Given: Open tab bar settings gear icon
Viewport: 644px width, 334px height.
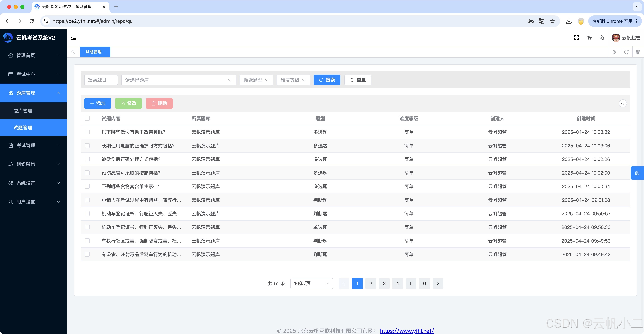Looking at the screenshot, I should tap(638, 52).
